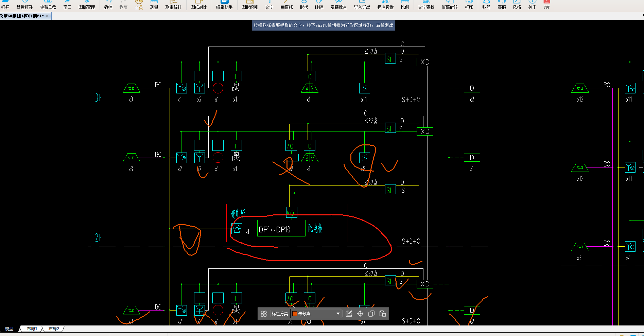Image resolution: width=644 pixels, height=336 pixels.
Task: Open the 会员 VIP membership
Action: (x=139, y=5)
